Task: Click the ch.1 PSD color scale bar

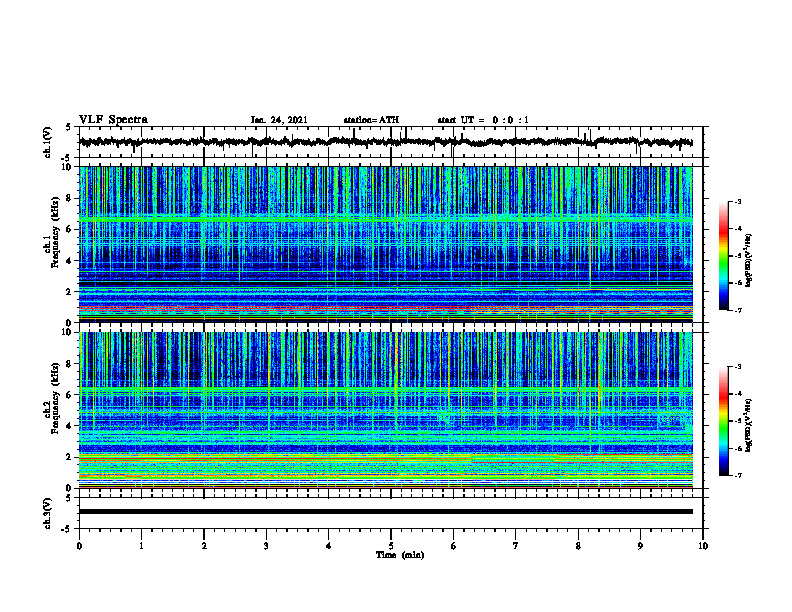Action: (724, 256)
